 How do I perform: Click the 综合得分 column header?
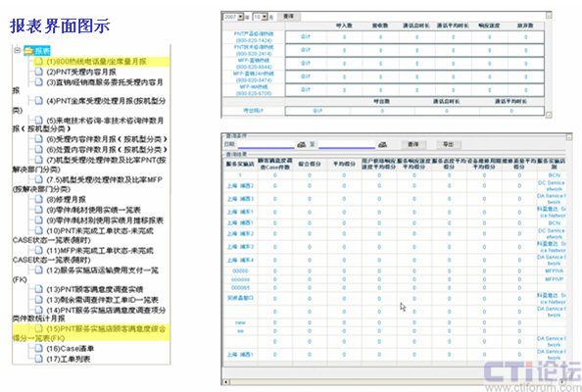310,164
